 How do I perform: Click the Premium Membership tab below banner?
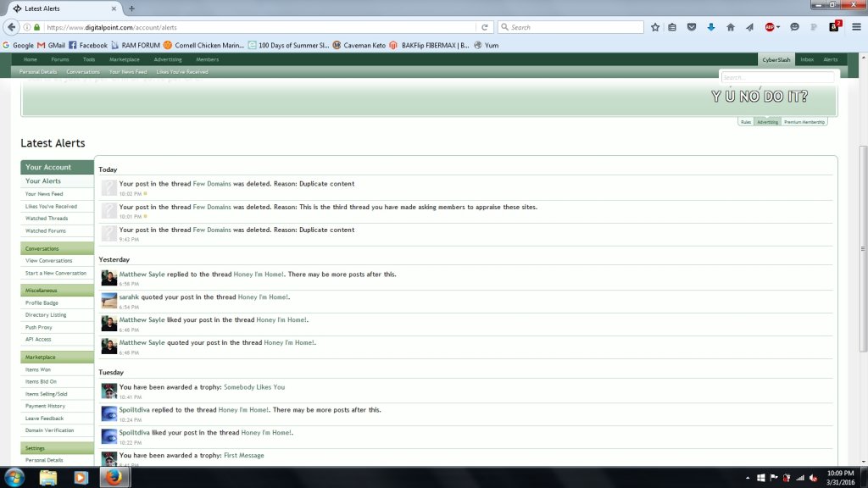click(x=804, y=122)
